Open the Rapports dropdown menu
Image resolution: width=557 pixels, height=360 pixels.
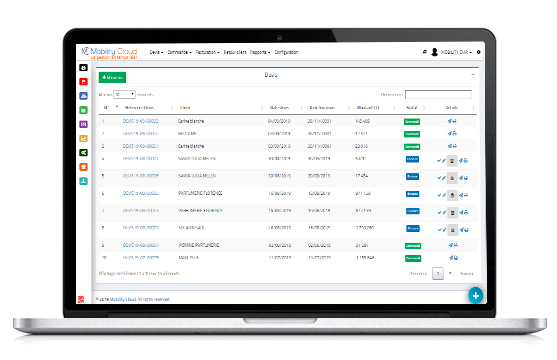point(260,52)
